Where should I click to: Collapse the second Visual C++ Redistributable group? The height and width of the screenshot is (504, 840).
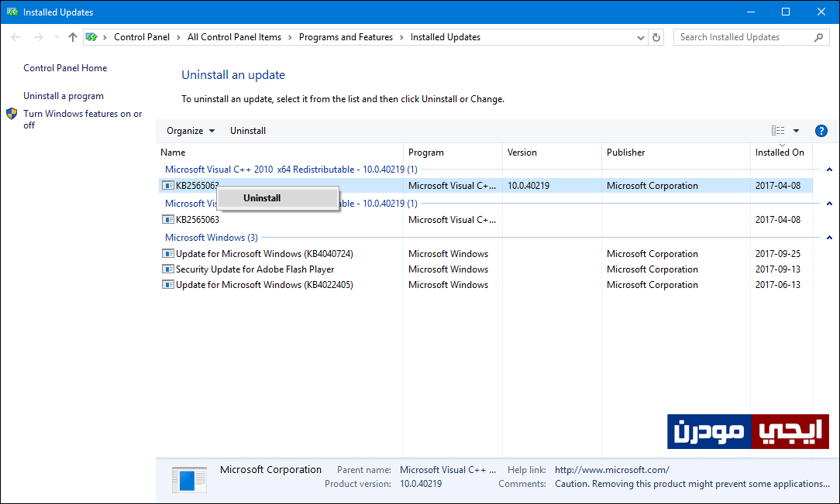click(829, 204)
